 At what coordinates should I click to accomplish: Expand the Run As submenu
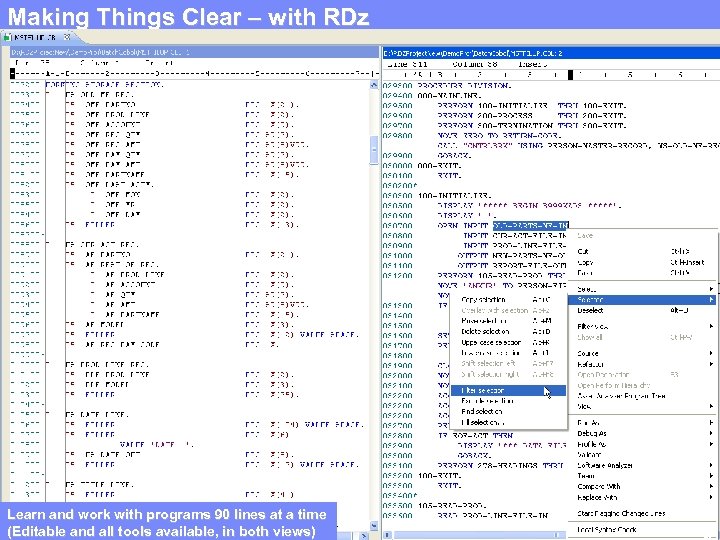click(x=642, y=422)
